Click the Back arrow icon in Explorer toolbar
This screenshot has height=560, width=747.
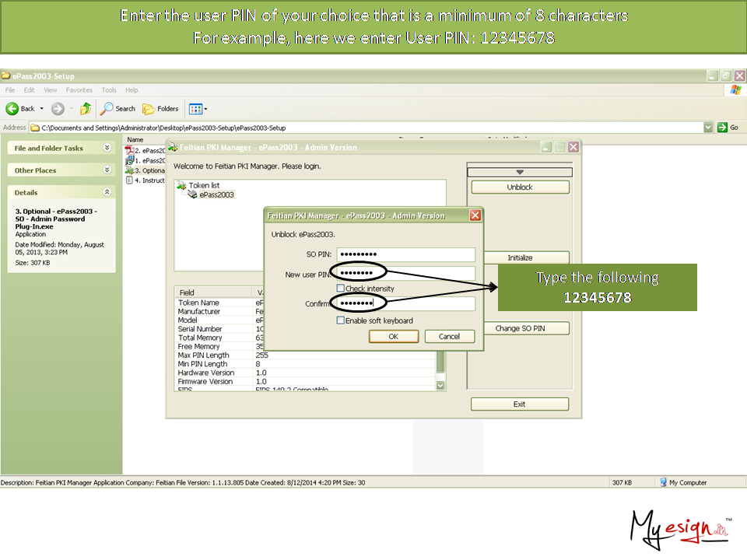coord(12,109)
